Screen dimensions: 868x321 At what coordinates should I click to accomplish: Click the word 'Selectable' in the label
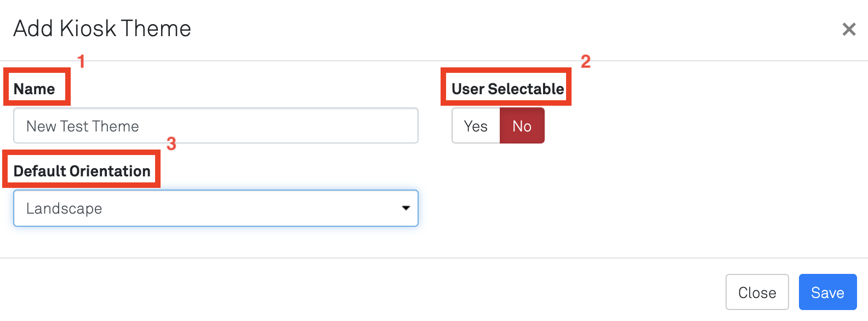(526, 89)
